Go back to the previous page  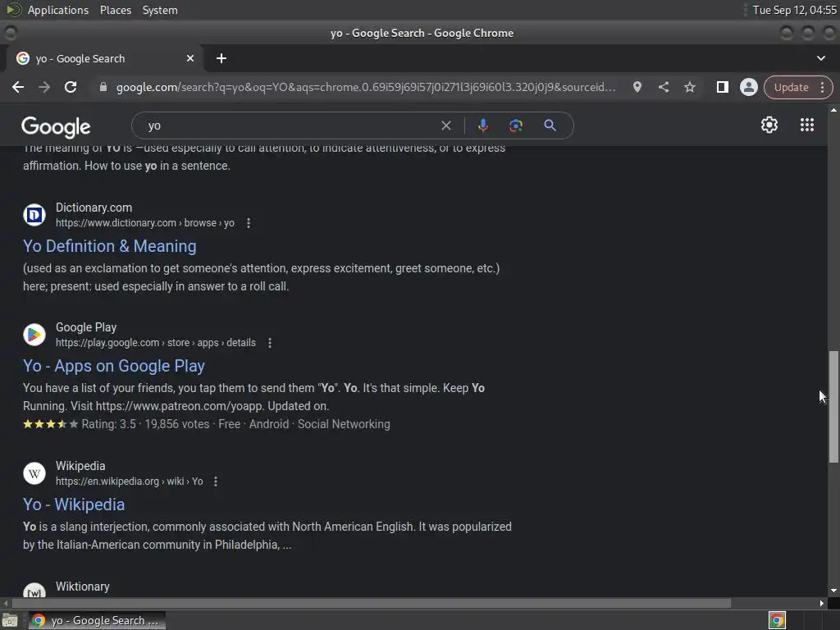[18, 87]
